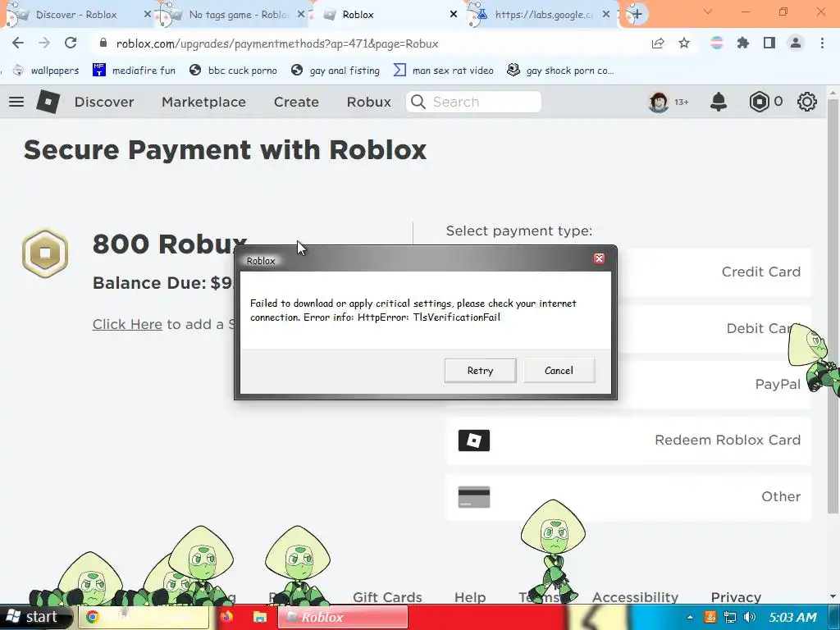Bookmark this page with the star icon
This screenshot has height=630, width=840.
[x=684, y=43]
